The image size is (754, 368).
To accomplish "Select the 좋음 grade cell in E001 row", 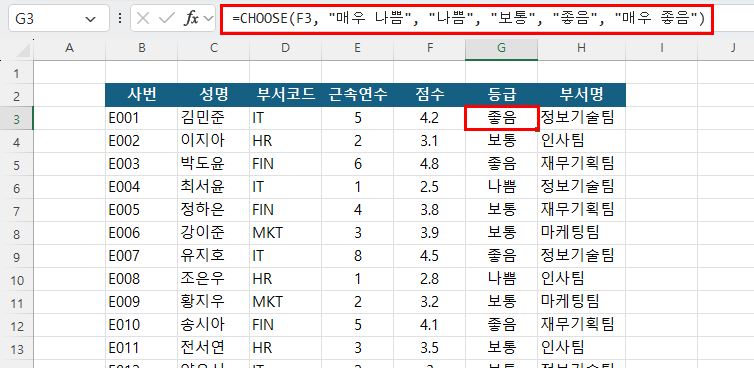I will coord(502,118).
